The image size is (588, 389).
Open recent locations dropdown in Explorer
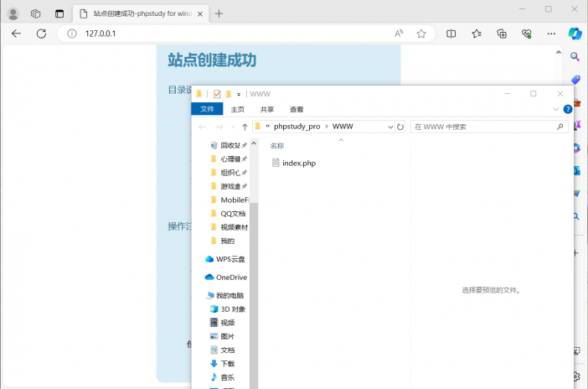point(233,127)
